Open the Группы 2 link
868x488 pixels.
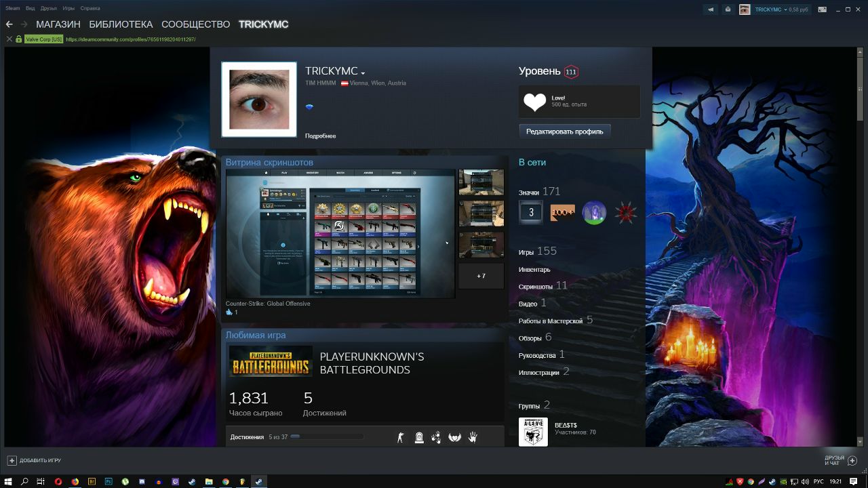[x=534, y=405]
